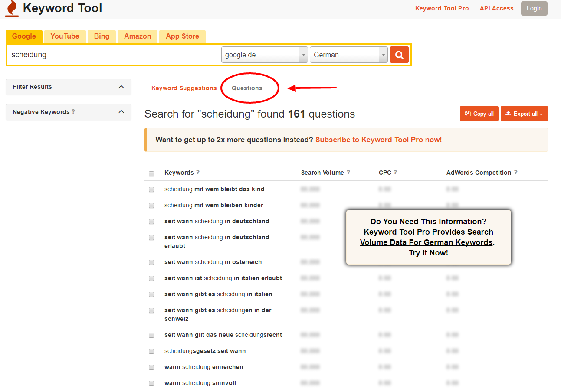Tick the select-all checkbox in Keywords header

point(151,174)
